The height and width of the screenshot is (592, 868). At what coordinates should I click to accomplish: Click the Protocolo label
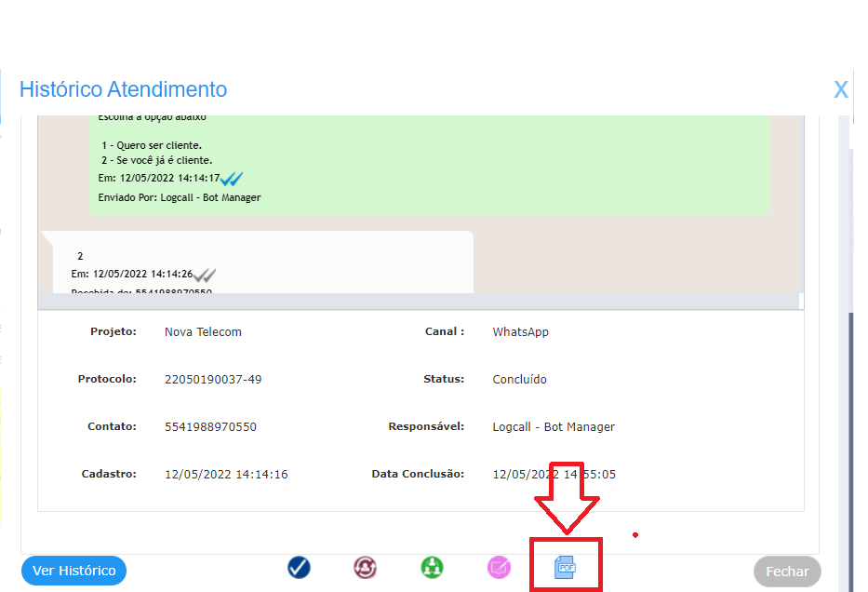point(107,379)
